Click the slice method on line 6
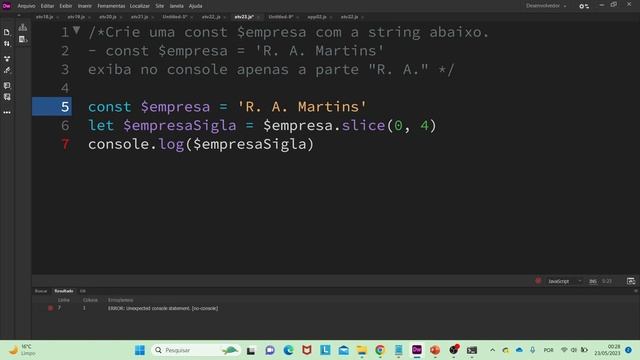This screenshot has height=360, width=640. tap(363, 125)
